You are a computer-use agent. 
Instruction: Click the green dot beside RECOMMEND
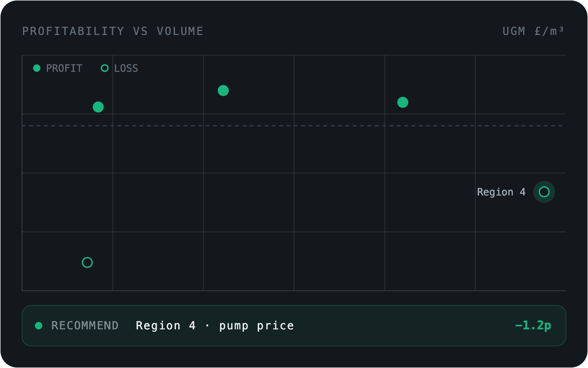[39, 326]
